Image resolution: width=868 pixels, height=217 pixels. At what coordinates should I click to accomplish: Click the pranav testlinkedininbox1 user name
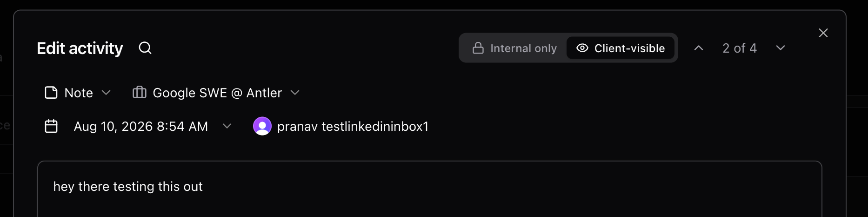click(x=353, y=126)
